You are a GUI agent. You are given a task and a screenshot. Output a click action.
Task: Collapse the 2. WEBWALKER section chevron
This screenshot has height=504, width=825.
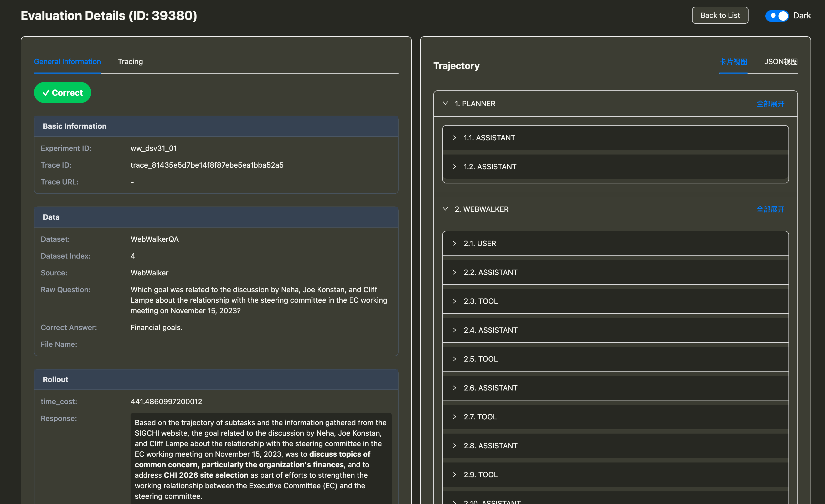click(x=445, y=209)
